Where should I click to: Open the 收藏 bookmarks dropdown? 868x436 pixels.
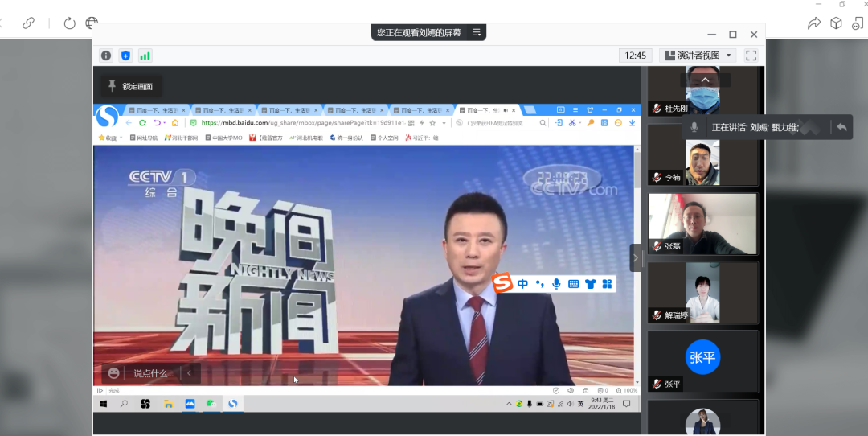(x=110, y=138)
